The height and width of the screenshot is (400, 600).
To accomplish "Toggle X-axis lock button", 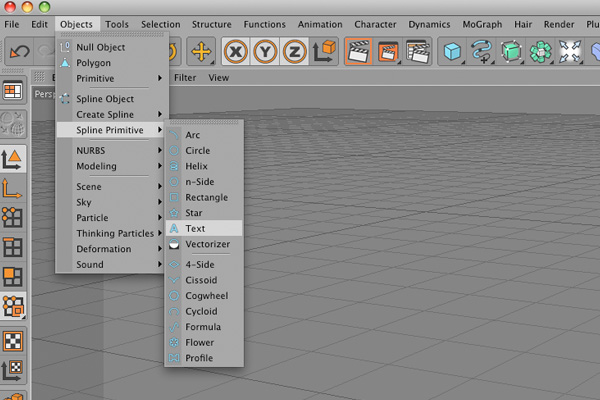I will pyautogui.click(x=235, y=51).
